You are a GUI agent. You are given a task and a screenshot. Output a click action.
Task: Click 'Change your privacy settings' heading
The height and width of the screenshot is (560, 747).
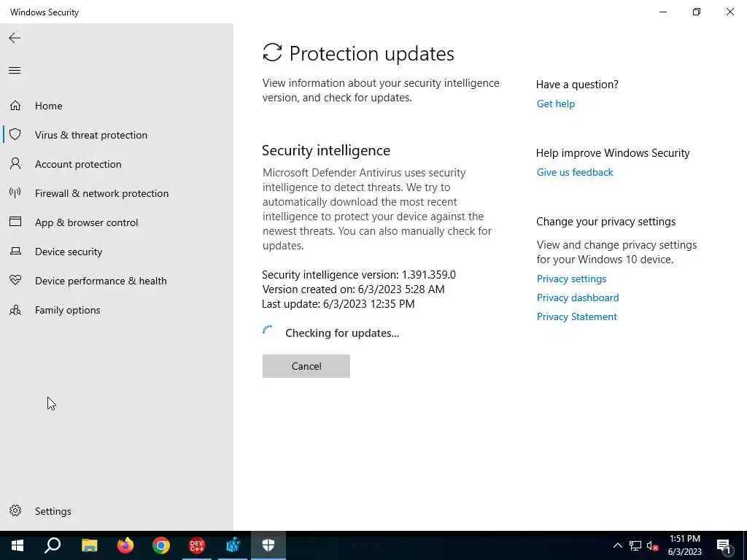coord(605,222)
